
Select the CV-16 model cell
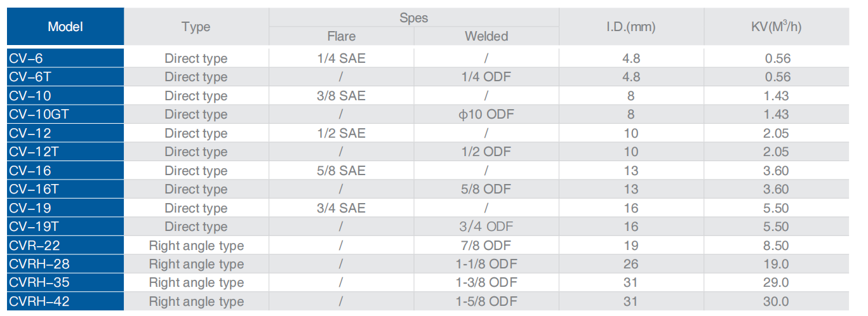point(65,171)
